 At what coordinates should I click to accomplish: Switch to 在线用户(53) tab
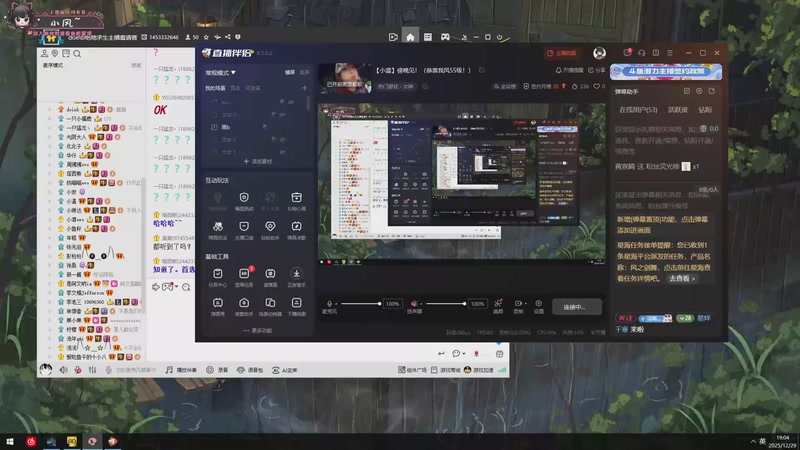click(x=638, y=110)
